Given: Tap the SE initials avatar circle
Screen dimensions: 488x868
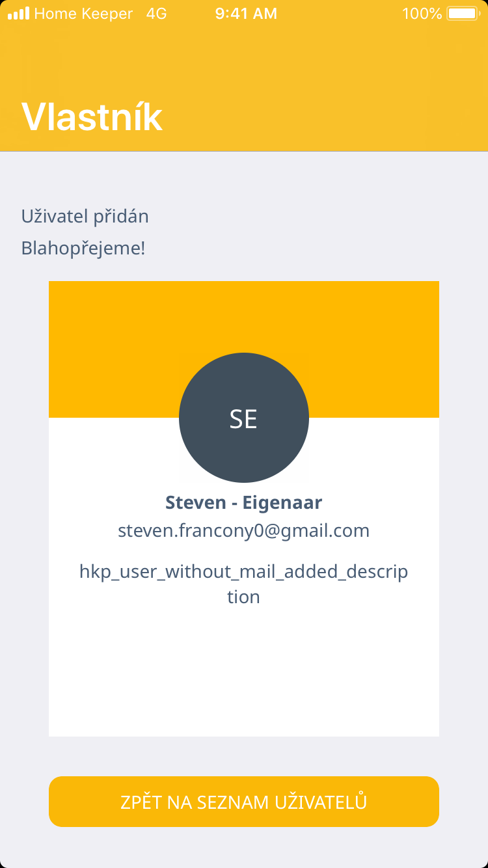Looking at the screenshot, I should 244,418.
